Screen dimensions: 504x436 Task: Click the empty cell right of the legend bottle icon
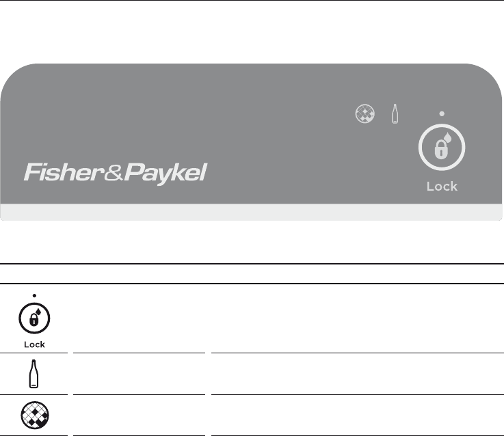pos(140,374)
